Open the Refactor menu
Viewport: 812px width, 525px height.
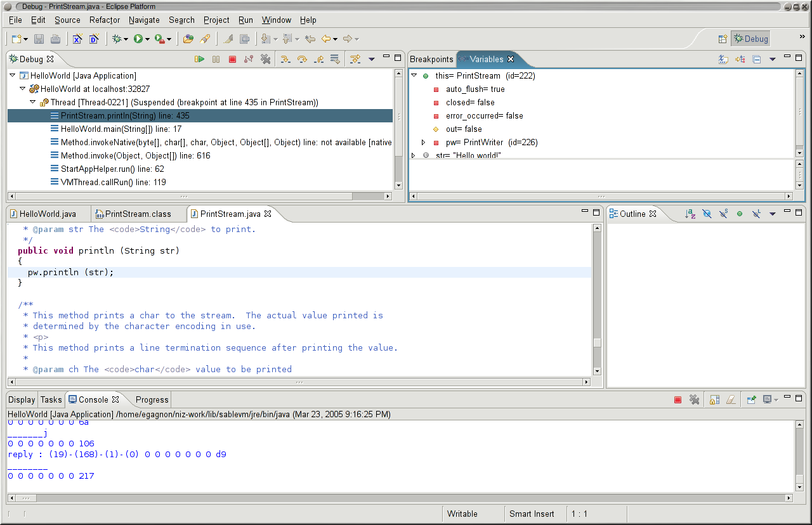(x=105, y=20)
